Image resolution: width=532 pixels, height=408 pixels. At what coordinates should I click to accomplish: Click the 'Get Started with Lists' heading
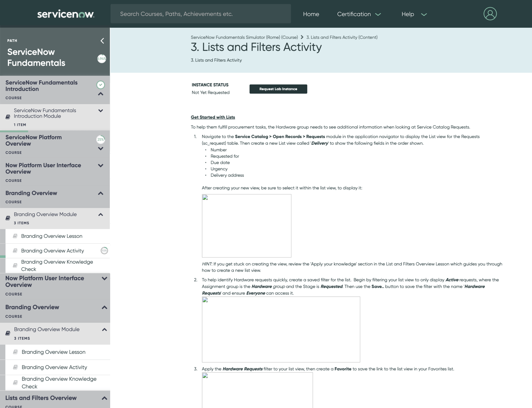[x=213, y=117]
